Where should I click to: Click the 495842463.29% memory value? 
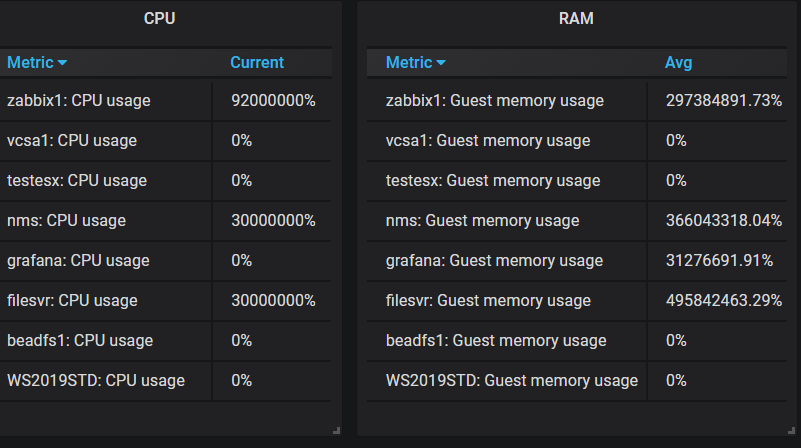[x=723, y=301]
